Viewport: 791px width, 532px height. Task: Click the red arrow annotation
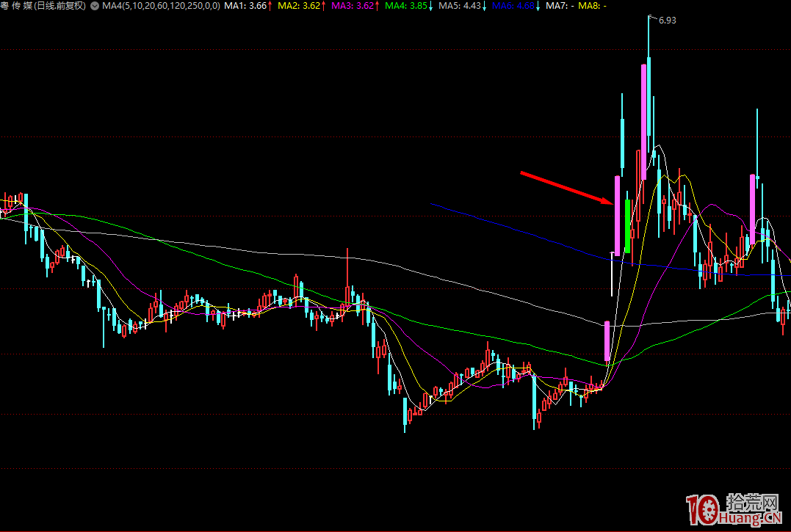click(566, 188)
